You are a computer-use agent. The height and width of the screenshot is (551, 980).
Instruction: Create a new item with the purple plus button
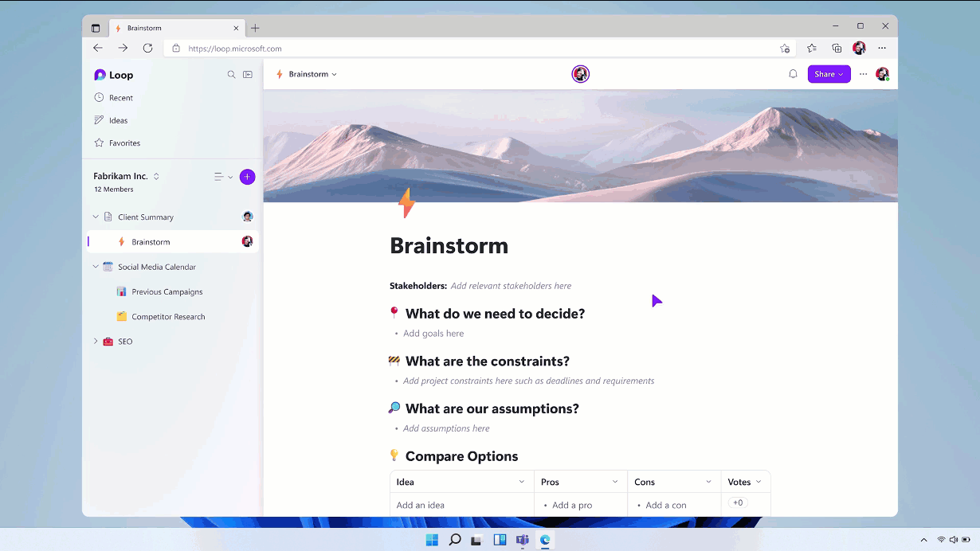tap(247, 176)
